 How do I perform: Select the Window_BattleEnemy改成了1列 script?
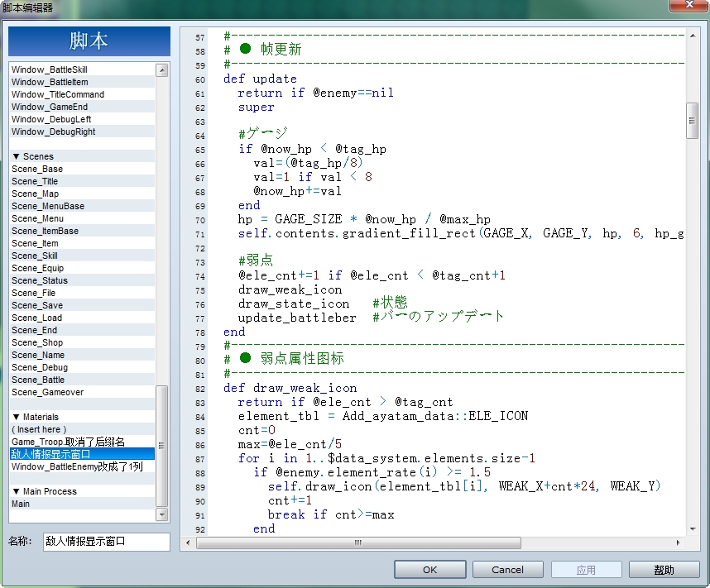pos(82,466)
